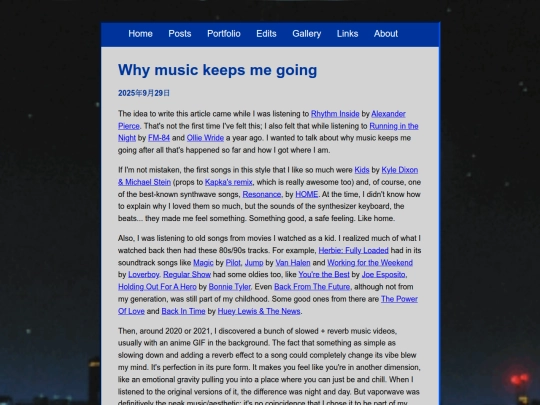Open the Portfolio nav item
Screen dimensions: 540x405
point(224,34)
